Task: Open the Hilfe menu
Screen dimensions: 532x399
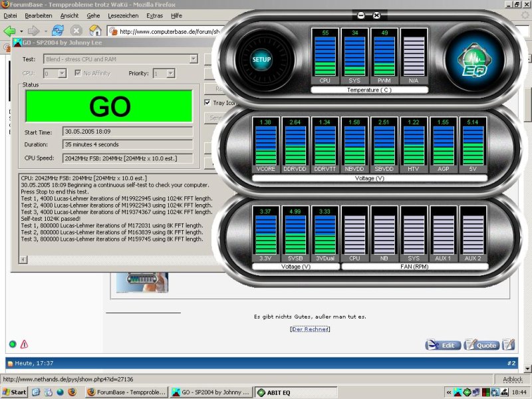Action: coord(176,15)
